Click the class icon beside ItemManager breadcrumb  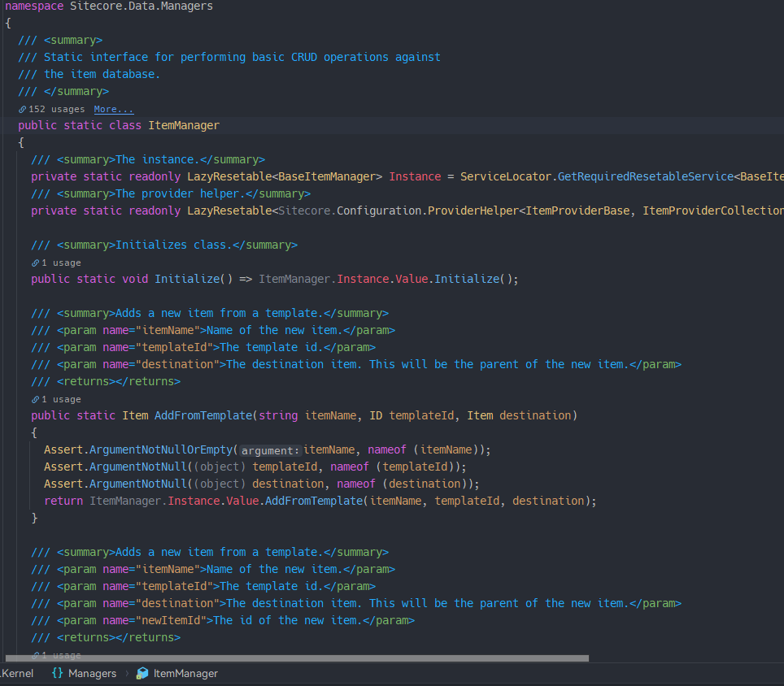142,673
